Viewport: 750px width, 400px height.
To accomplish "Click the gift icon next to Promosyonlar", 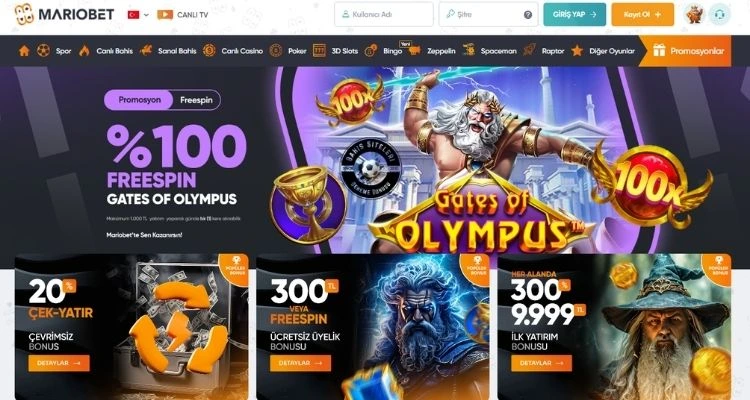I will click(659, 50).
